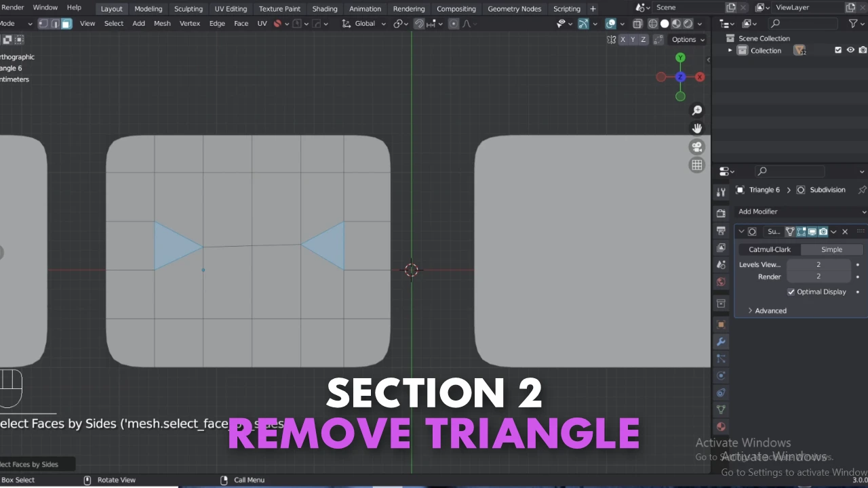Viewport: 868px width, 488px height.
Task: Collapse the Subdivision modifier header chevron
Action: point(741,231)
